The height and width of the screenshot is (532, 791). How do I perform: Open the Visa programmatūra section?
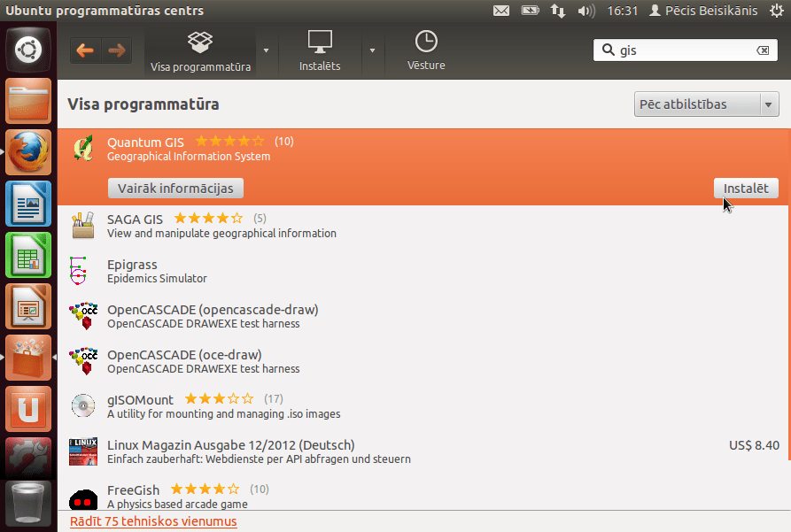[200, 51]
